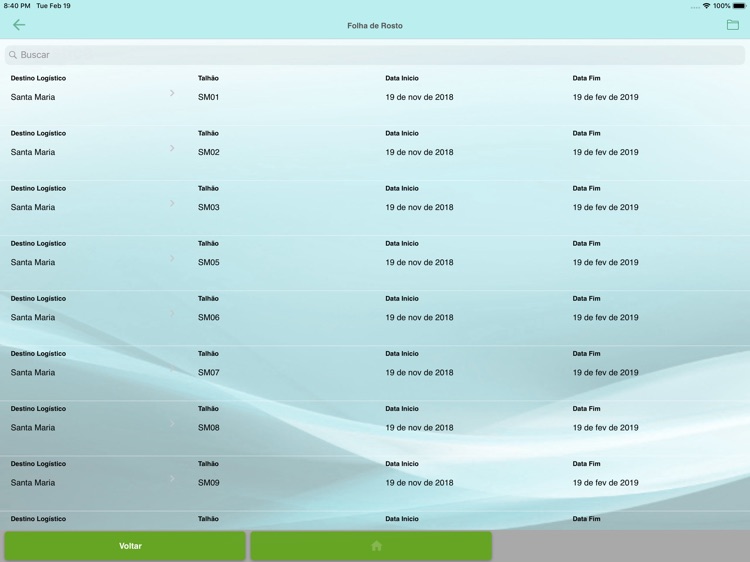
Task: Expand the chevron in the SM01 row
Action: click(x=172, y=93)
